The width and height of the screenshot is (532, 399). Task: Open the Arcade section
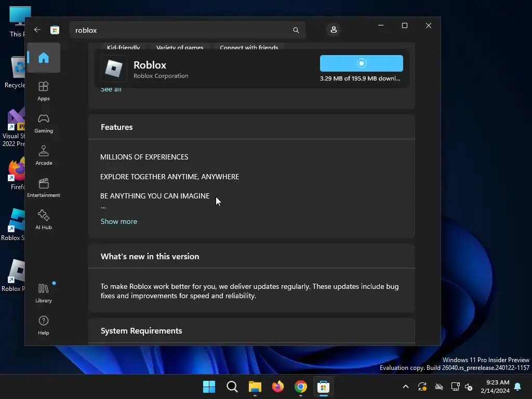pos(44,156)
